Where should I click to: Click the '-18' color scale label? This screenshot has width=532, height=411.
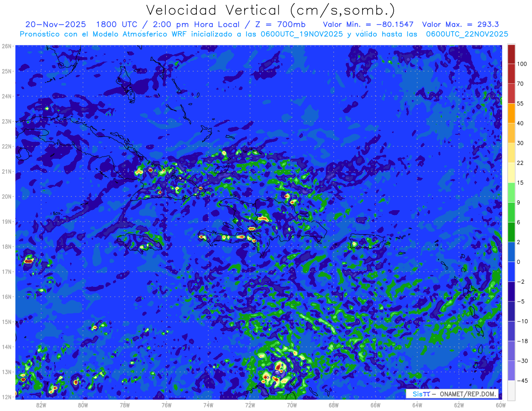(522, 341)
